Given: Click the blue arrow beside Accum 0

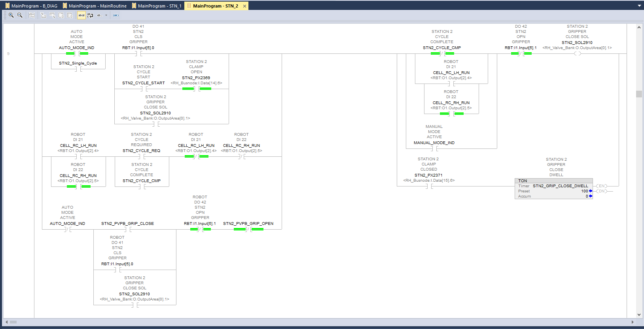Looking at the screenshot, I should (x=591, y=196).
